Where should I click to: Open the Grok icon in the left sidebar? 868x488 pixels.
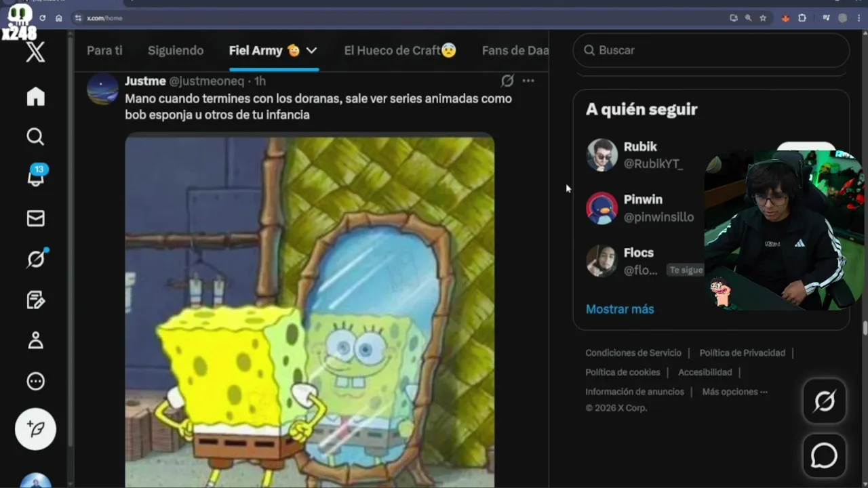[36, 258]
